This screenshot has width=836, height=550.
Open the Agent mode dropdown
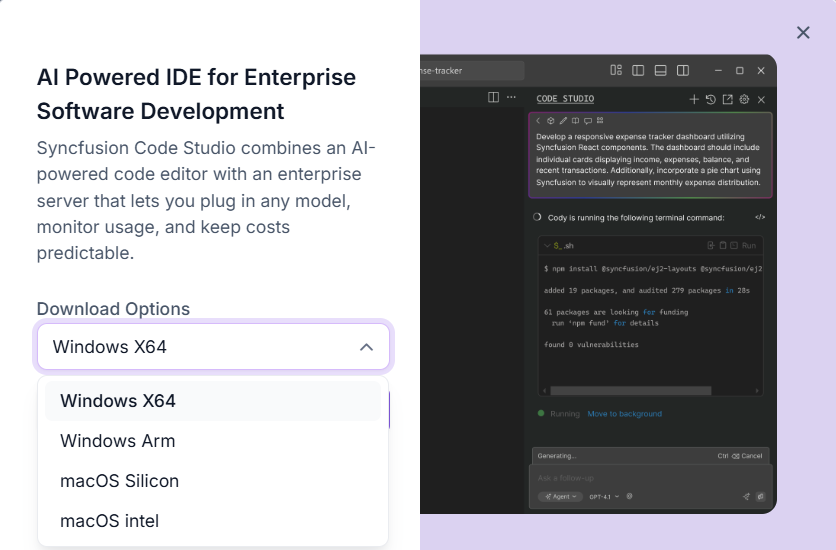pyautogui.click(x=560, y=497)
